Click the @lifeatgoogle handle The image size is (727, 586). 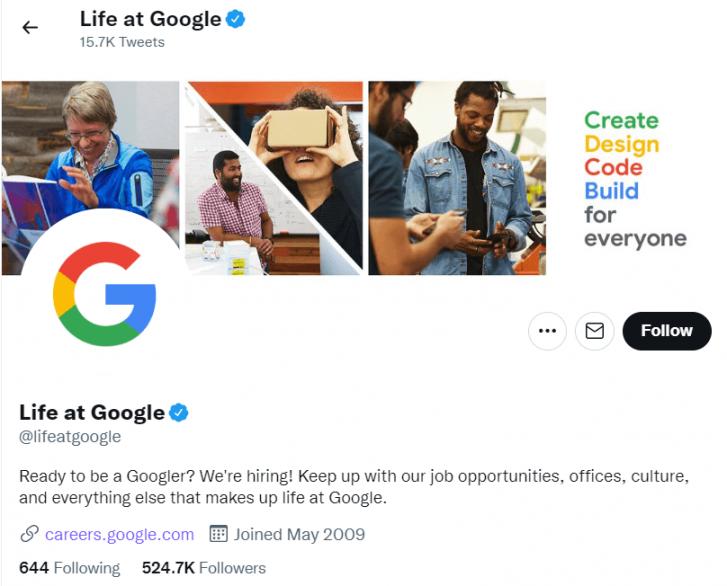(70, 437)
